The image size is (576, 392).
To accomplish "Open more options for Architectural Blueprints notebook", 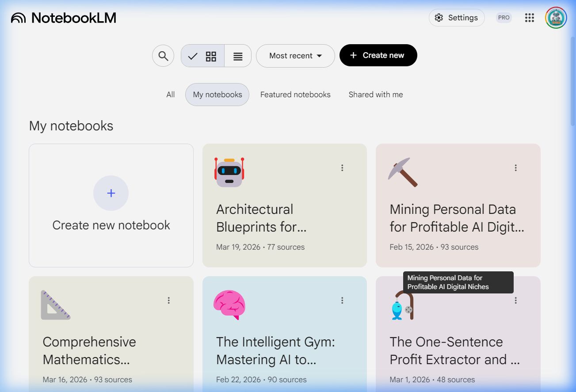I will coord(342,168).
